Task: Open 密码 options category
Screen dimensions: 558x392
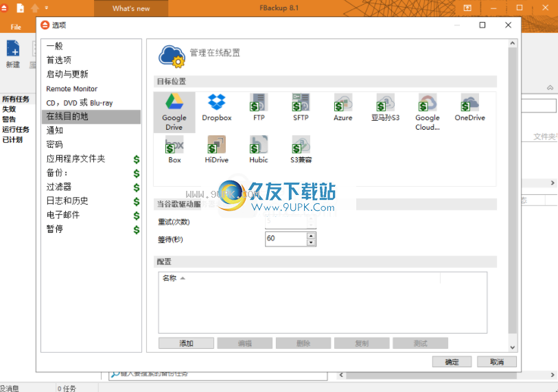Action: (x=91, y=145)
